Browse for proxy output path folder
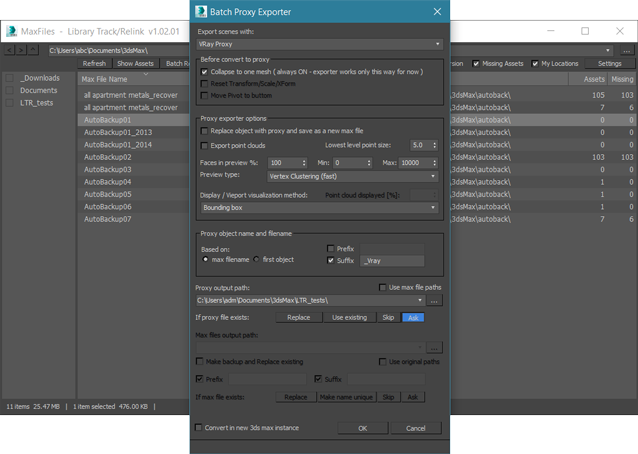Screen dimensions: 638x454 [434, 300]
